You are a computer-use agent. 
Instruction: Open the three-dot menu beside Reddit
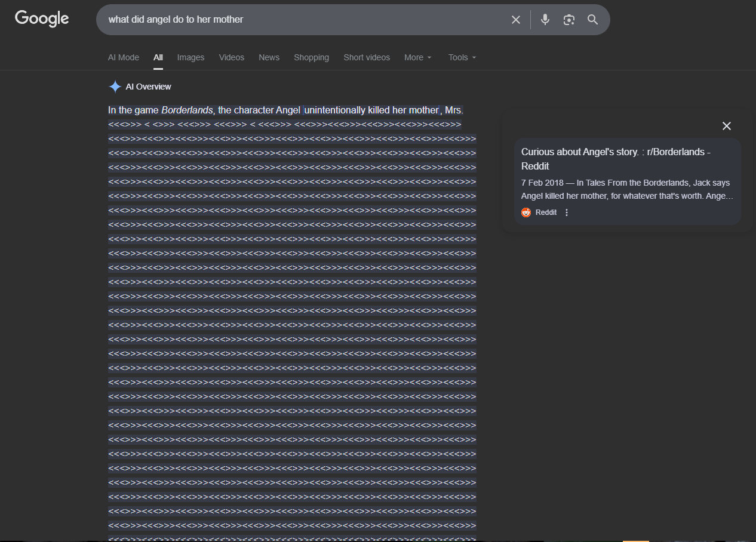[567, 213]
